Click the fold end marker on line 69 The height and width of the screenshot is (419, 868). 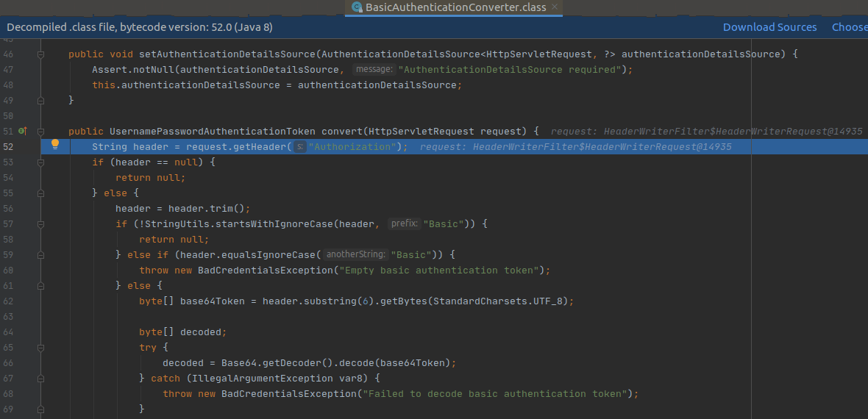40,409
